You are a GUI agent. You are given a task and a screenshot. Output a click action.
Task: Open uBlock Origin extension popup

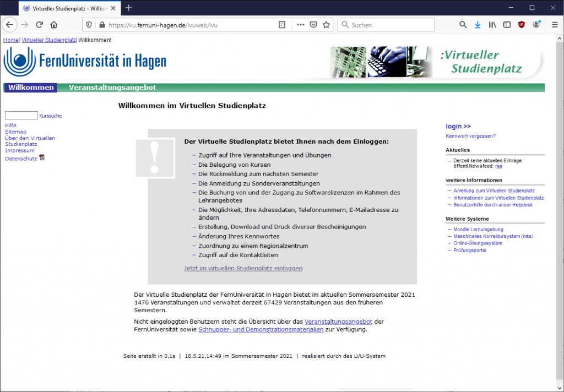(521, 25)
